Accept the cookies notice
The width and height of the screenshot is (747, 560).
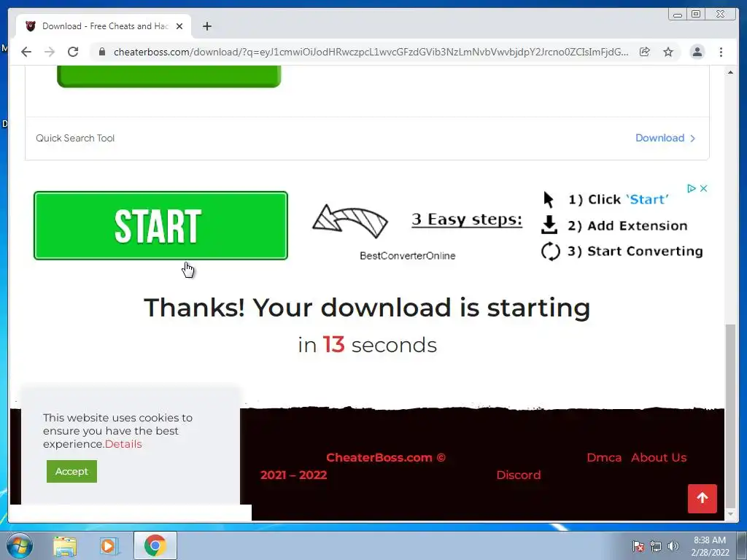point(71,472)
